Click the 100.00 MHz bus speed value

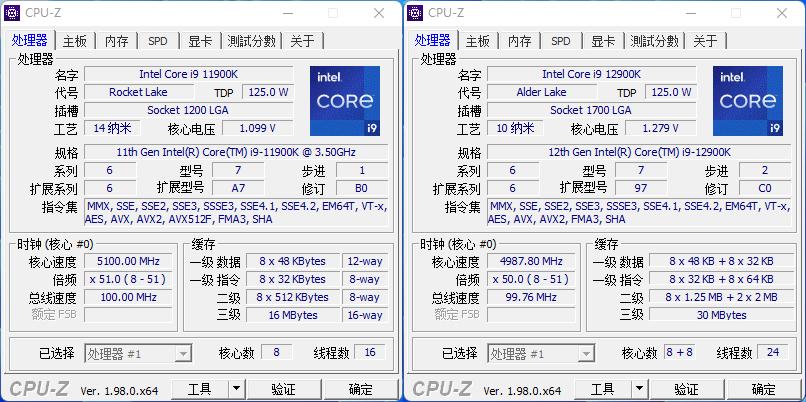tap(129, 297)
